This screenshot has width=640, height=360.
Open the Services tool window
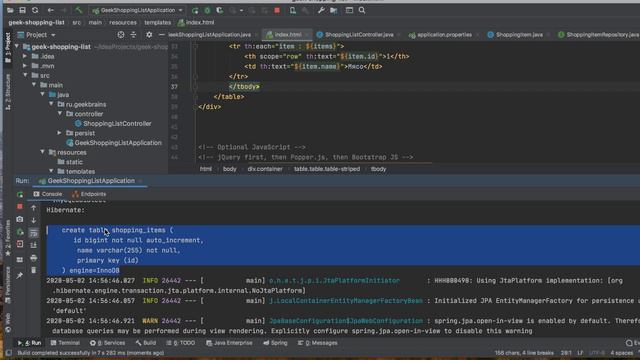click(108, 343)
